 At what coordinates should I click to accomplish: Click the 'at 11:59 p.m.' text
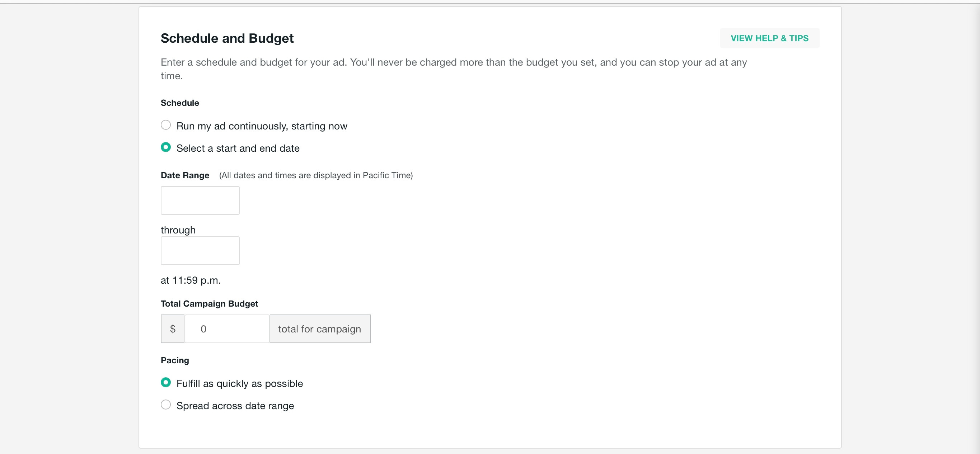(x=191, y=280)
